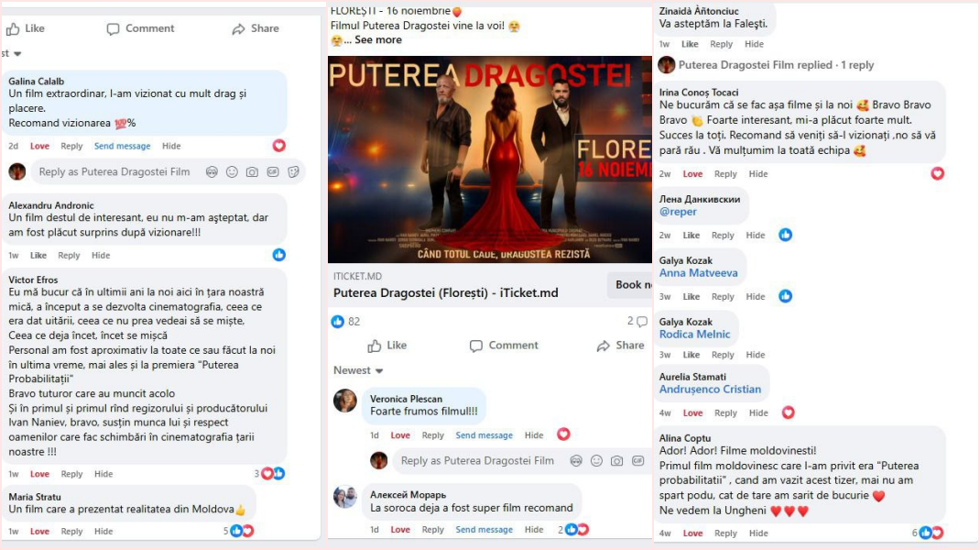Click the avatar sticker icon under Galina's comment
Image resolution: width=980 pixels, height=550 pixels.
pyautogui.click(x=212, y=171)
